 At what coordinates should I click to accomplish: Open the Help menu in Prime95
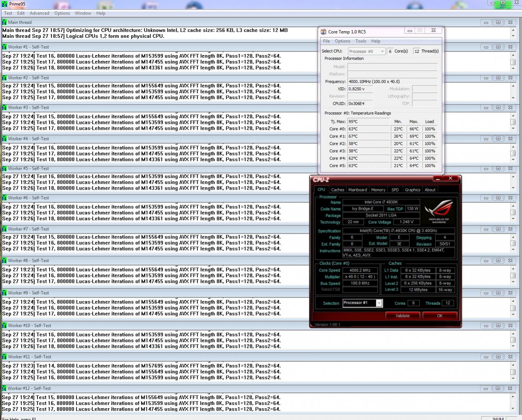(x=101, y=13)
